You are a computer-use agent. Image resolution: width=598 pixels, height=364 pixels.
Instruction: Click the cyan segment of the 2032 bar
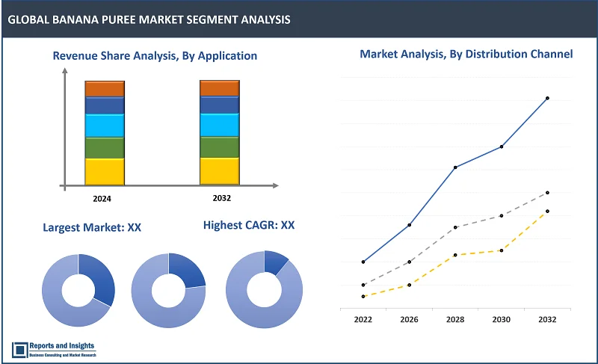point(220,125)
